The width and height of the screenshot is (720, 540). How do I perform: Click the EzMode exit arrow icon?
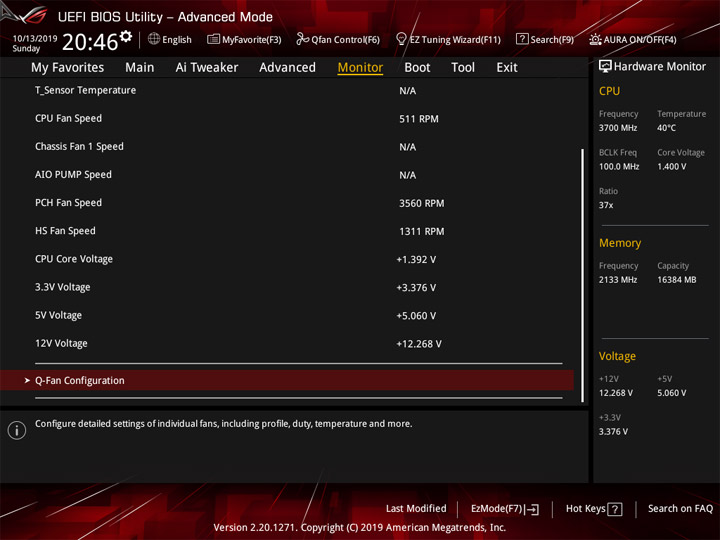[532, 509]
